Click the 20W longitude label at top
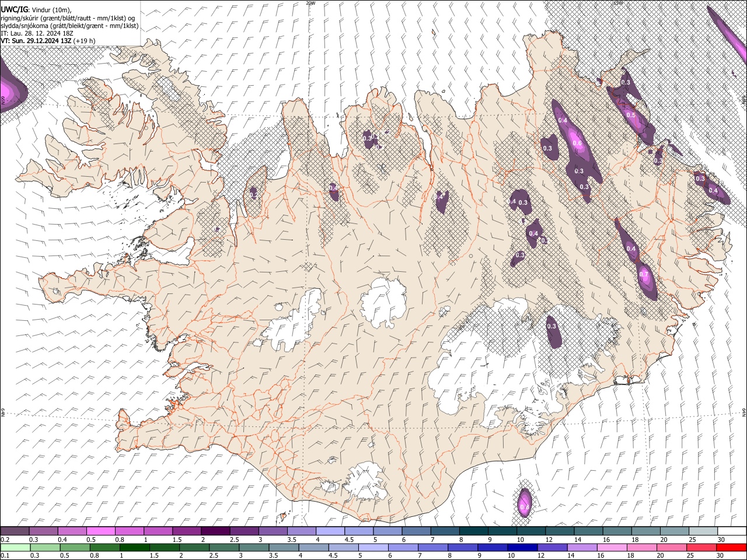The width and height of the screenshot is (747, 560). point(310,3)
